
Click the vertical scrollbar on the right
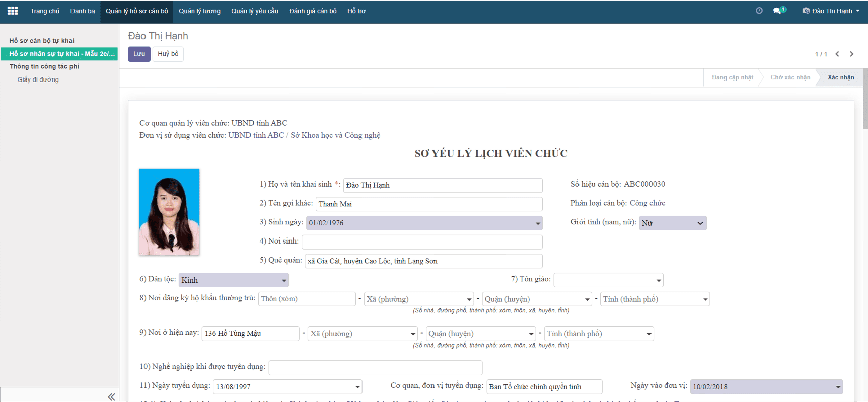(x=865, y=101)
